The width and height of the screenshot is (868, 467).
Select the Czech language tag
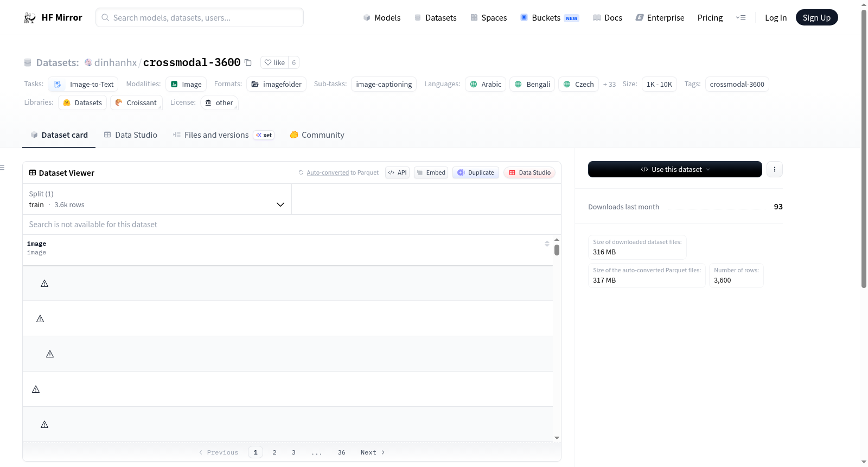coord(578,84)
